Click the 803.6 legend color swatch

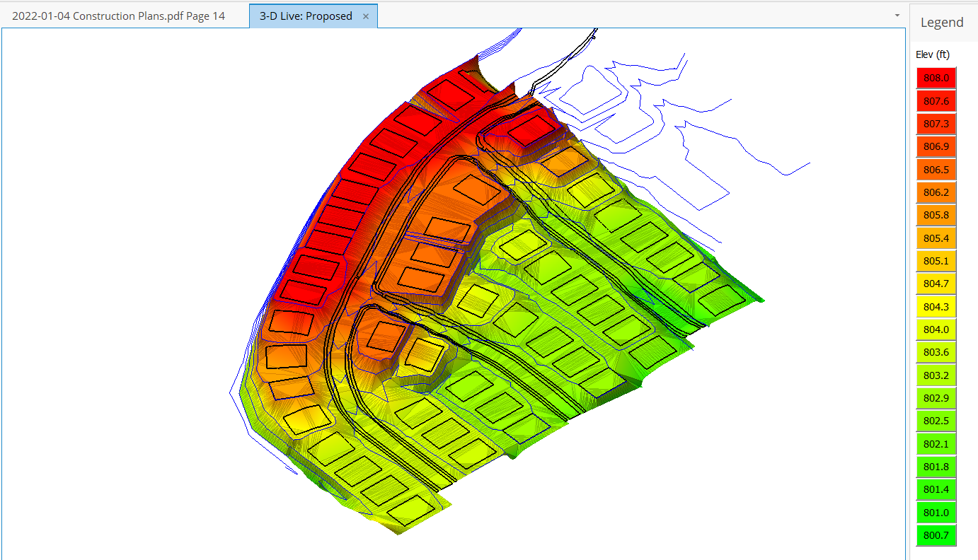pyautogui.click(x=936, y=352)
